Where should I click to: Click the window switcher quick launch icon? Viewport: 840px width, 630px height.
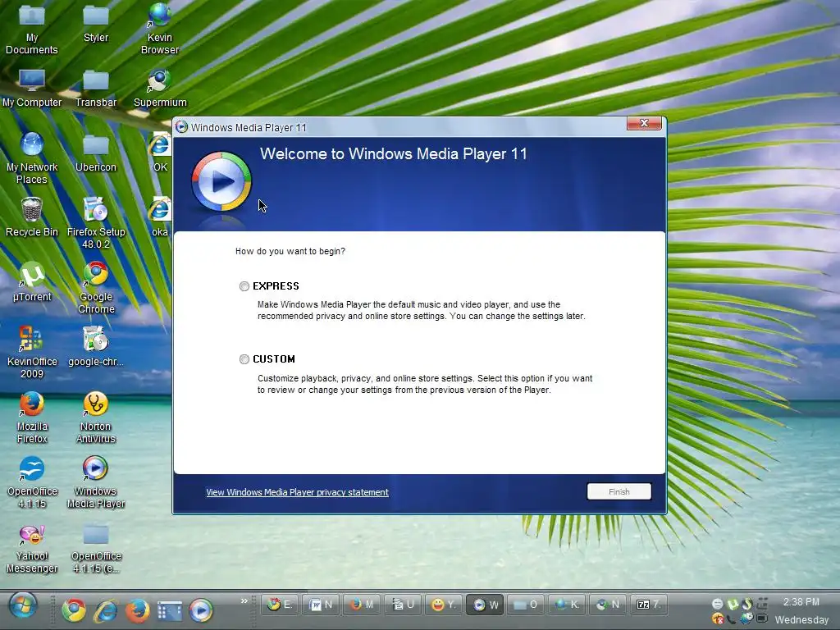pyautogui.click(x=170, y=610)
